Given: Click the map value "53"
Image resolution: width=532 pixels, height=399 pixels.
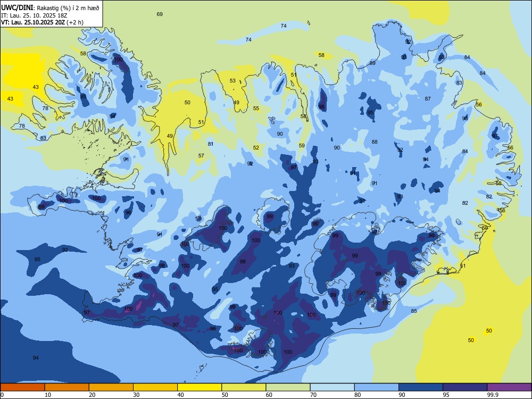Looking at the screenshot, I should click(x=232, y=81).
